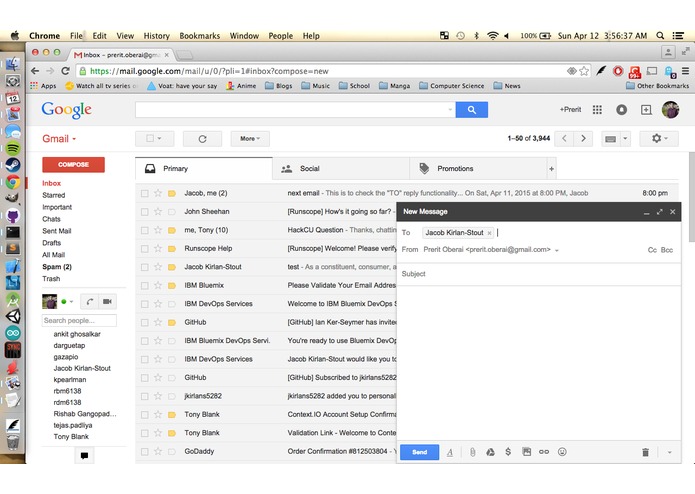Send money with dollar sign icon
The width and height of the screenshot is (695, 494).
(508, 452)
